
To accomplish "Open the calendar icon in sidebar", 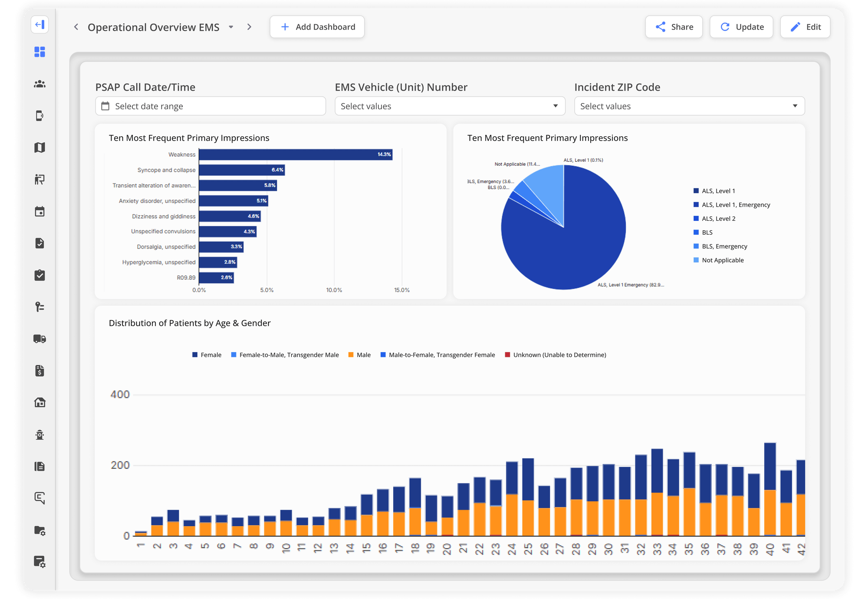I will pos(39,211).
